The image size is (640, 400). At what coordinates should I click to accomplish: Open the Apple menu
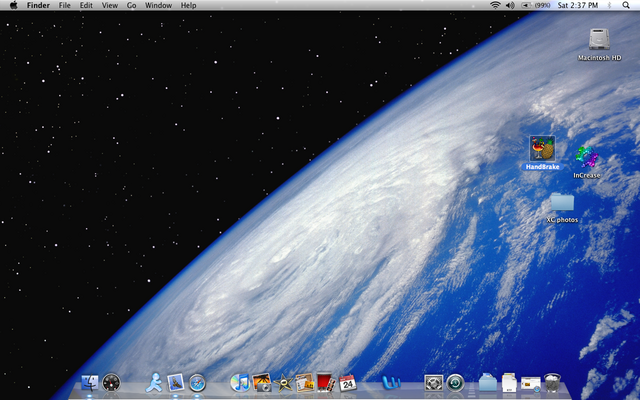tap(13, 6)
